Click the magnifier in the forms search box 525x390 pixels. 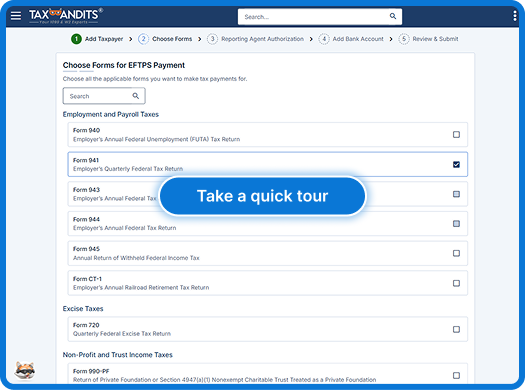coord(136,96)
